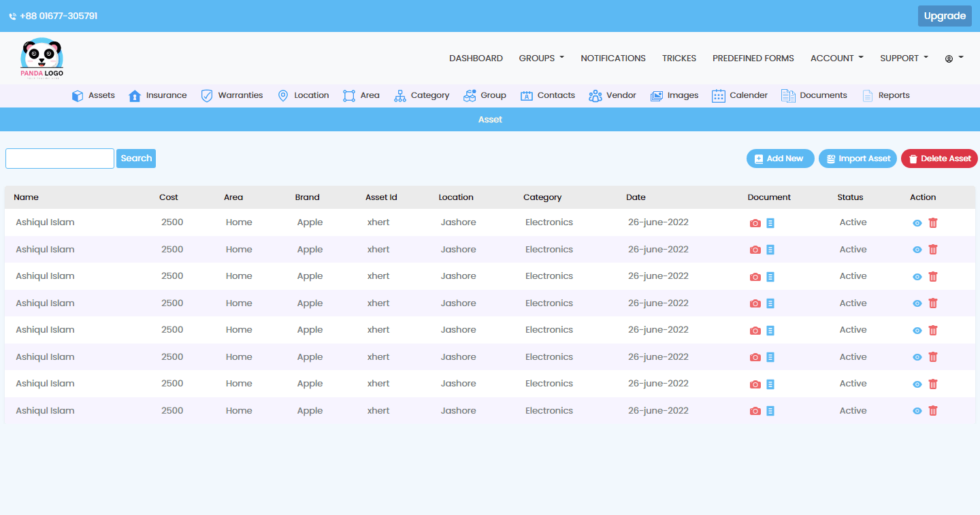The height and width of the screenshot is (515, 980).
Task: Click the camera icon in first row
Action: (755, 223)
